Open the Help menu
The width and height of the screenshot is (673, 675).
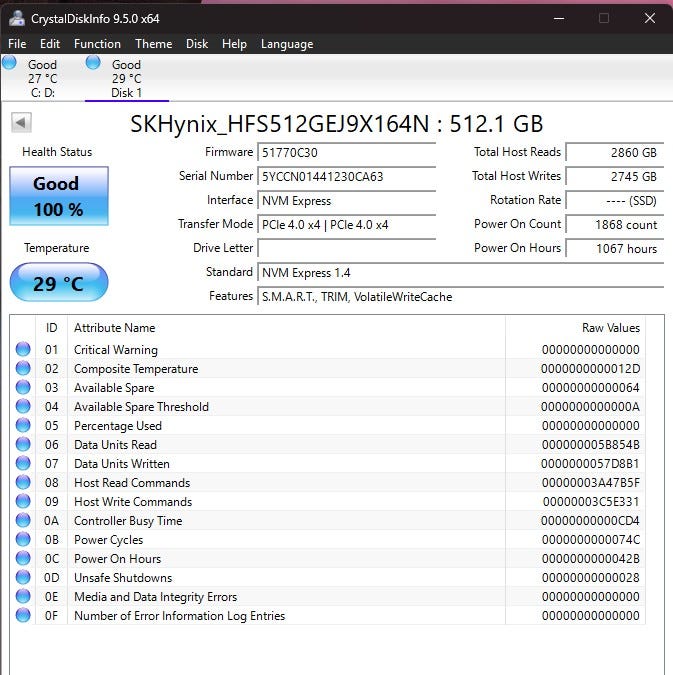tap(234, 44)
